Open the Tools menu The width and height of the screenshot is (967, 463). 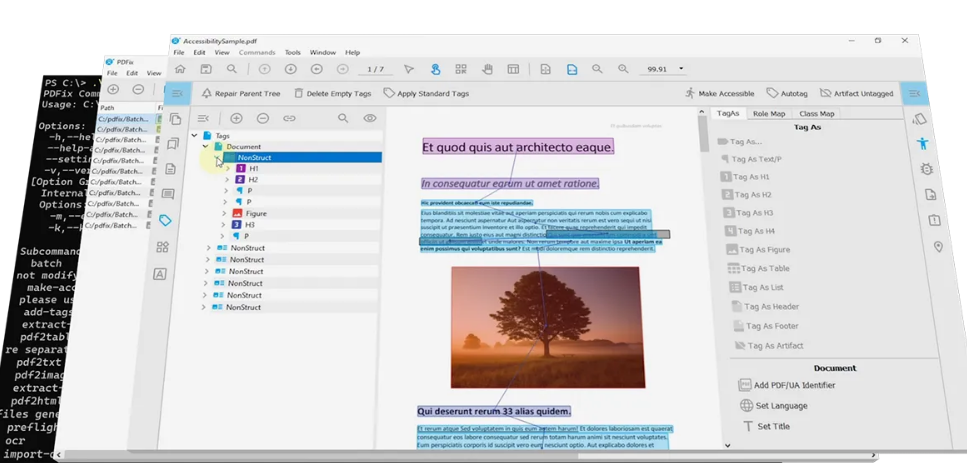[292, 52]
